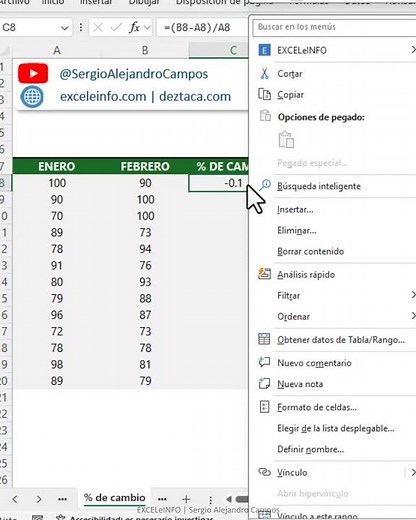The height and width of the screenshot is (520, 416).
Task: Select cell A13 with value 91
Action: [x=57, y=265]
